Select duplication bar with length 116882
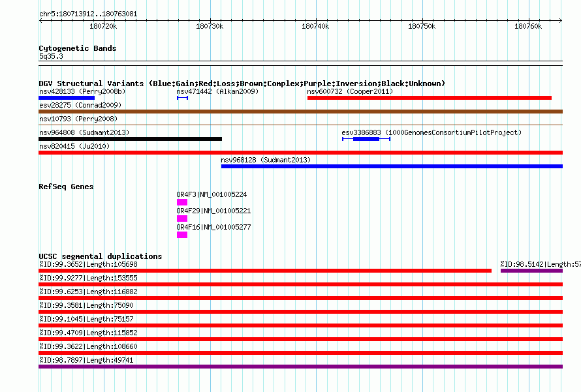This screenshot has height=392, width=581. click(300, 298)
